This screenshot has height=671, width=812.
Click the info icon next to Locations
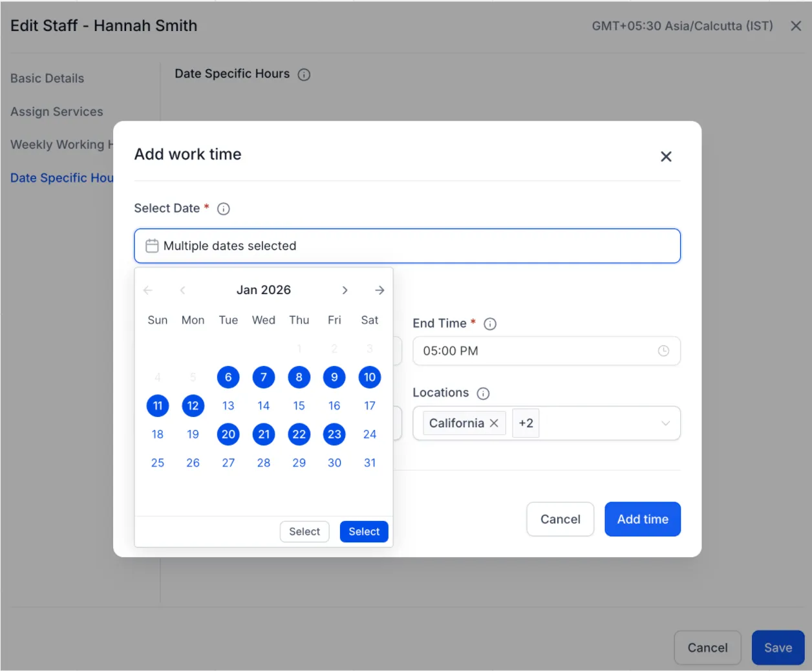(483, 393)
